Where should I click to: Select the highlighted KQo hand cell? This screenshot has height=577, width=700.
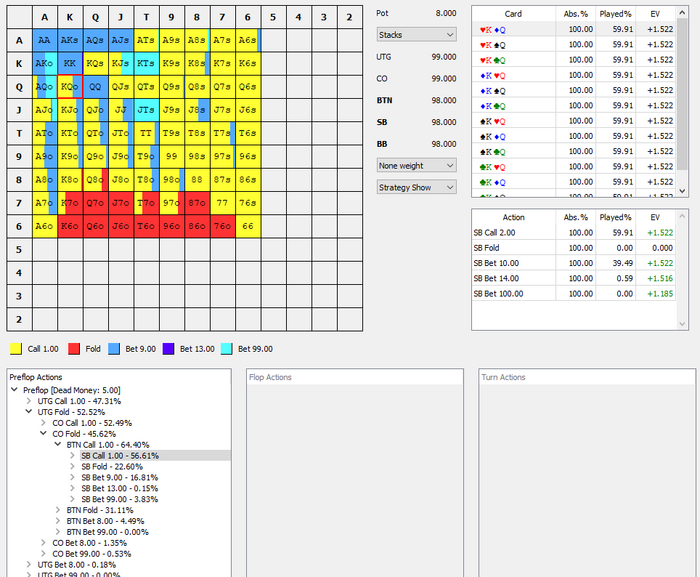click(70, 87)
